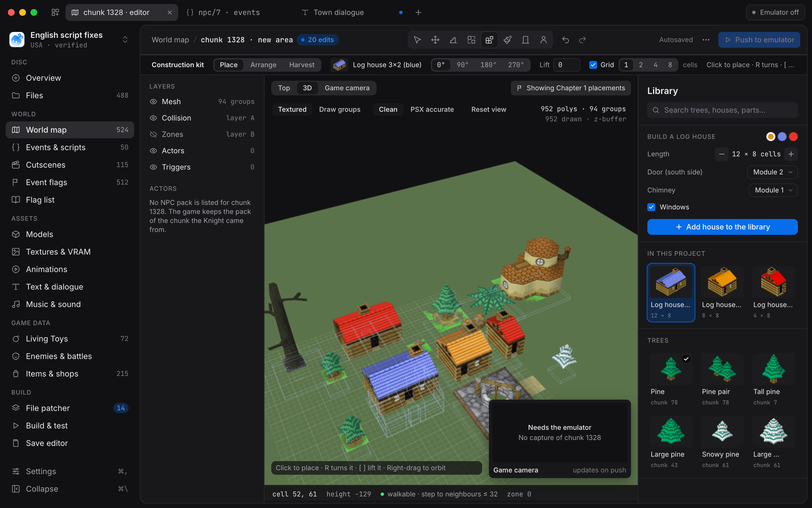Open Showing Chapter 1 placements filter
Image resolution: width=812 pixels, height=508 pixels.
pos(570,88)
